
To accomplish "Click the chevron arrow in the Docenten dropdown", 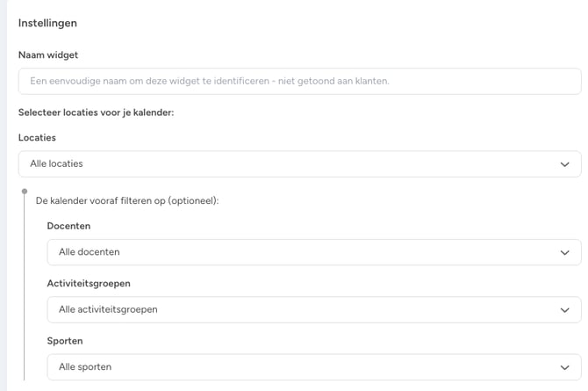I will pos(564,252).
